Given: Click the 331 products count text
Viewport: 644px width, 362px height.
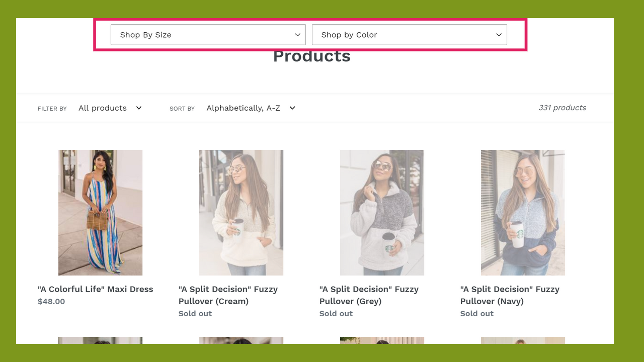Looking at the screenshot, I should [x=562, y=108].
